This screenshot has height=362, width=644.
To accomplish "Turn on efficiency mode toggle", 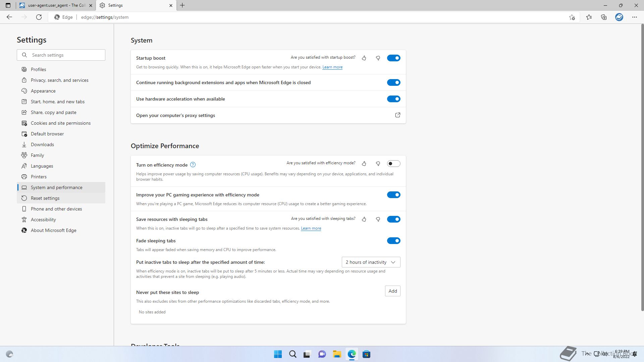I will coord(393,164).
